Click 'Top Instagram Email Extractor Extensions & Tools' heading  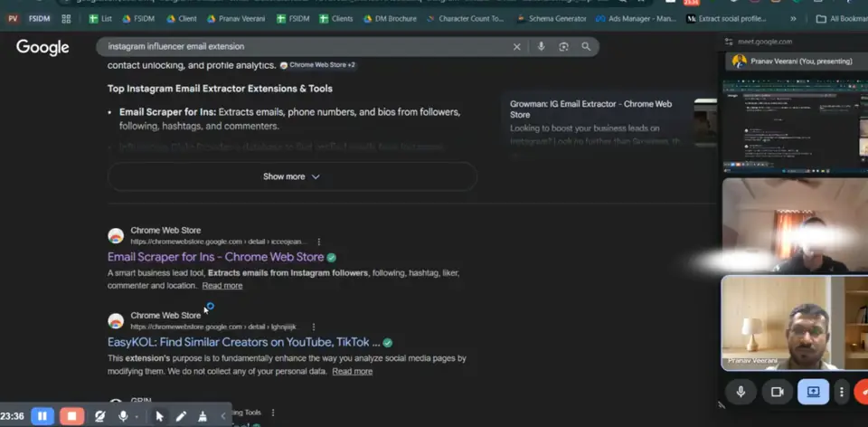[x=220, y=89]
